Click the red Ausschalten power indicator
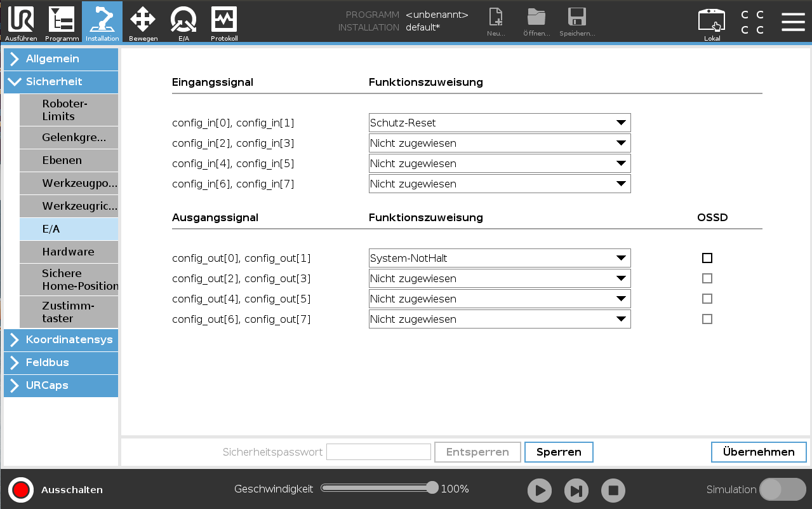Screen dimensions: 812x509 click(x=21, y=490)
